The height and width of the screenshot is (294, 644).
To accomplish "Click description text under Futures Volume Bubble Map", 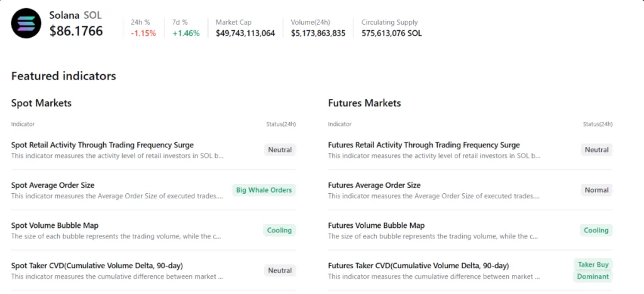I will 433,237.
